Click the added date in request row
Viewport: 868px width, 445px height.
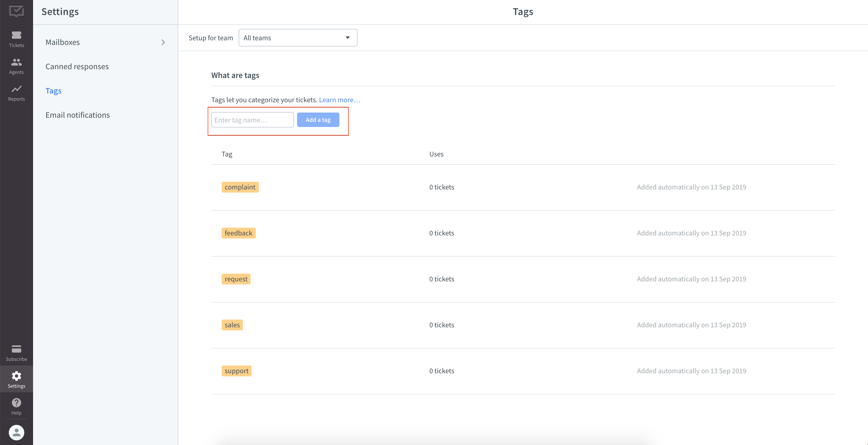click(691, 279)
